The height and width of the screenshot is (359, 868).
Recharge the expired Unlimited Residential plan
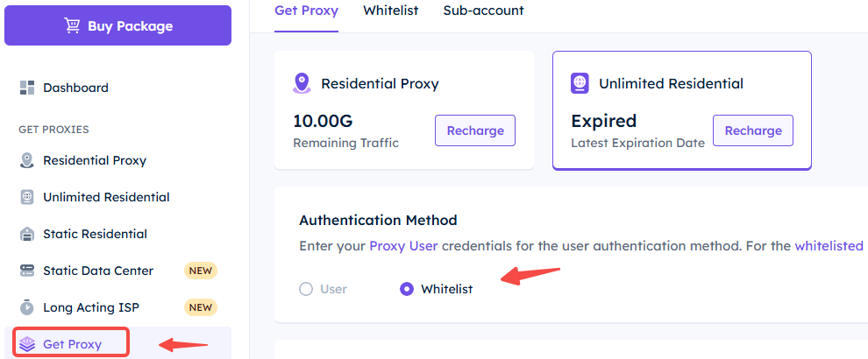click(753, 130)
